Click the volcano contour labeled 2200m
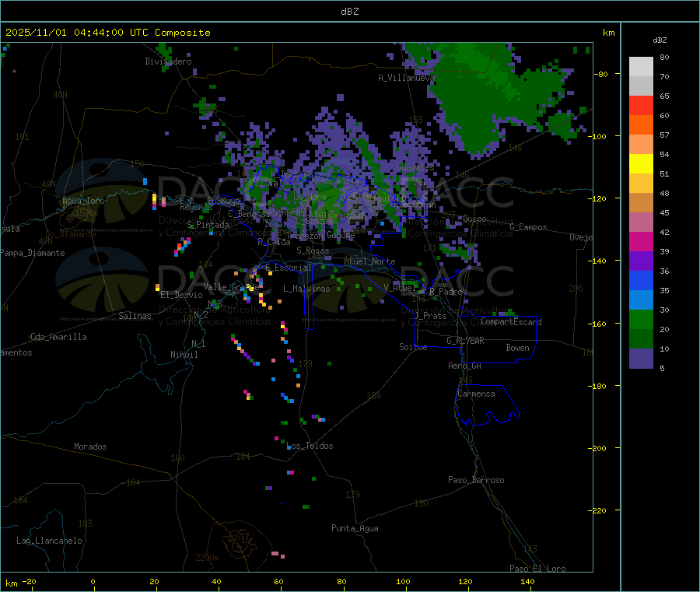 (x=240, y=545)
